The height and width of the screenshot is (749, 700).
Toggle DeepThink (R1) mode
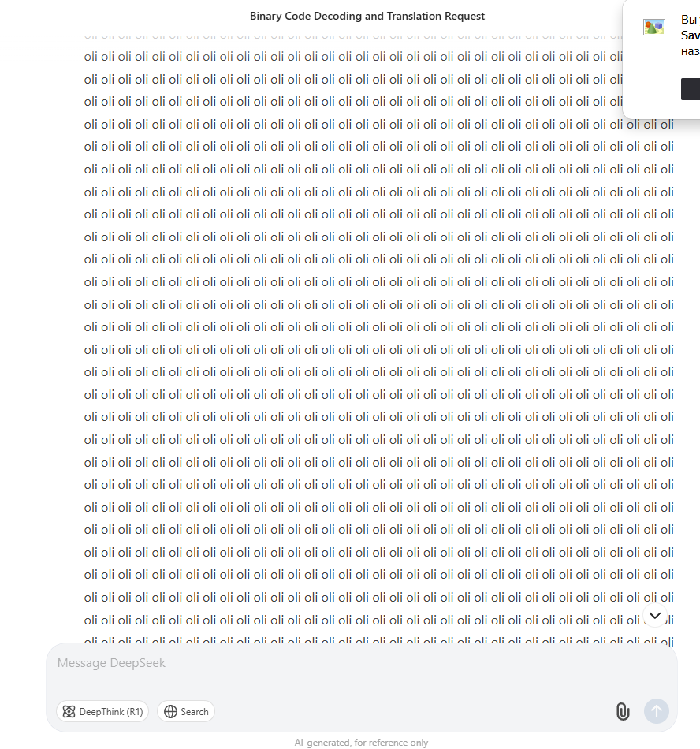[x=102, y=712]
